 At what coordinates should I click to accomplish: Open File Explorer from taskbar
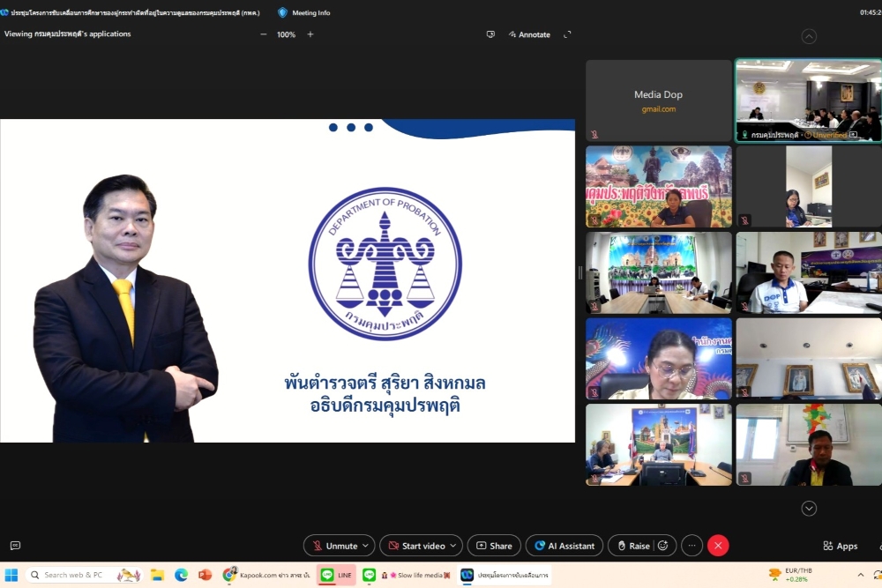157,575
